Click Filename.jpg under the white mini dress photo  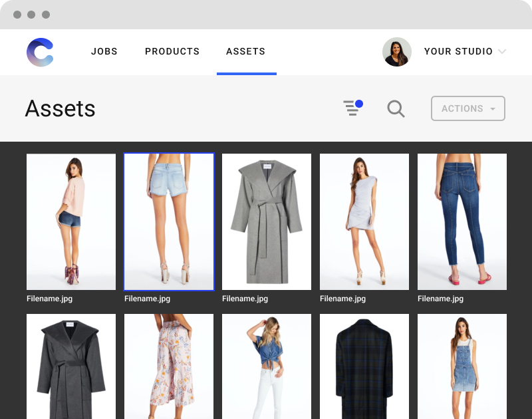[x=342, y=299]
